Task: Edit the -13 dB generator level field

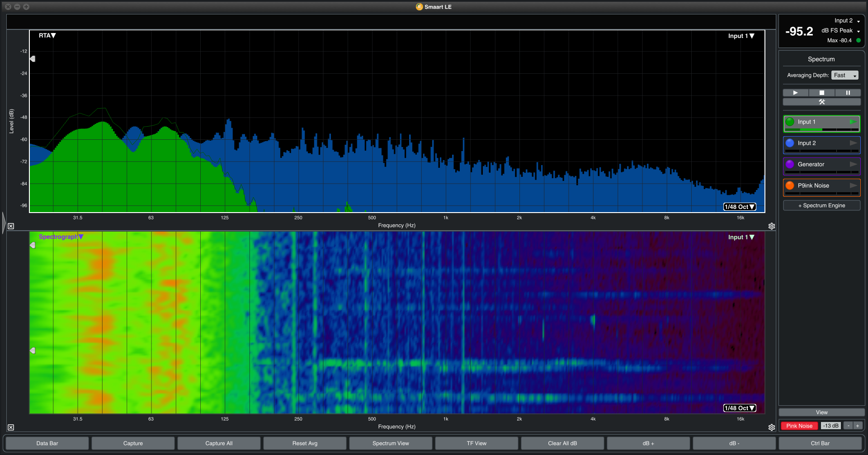Action: (831, 426)
